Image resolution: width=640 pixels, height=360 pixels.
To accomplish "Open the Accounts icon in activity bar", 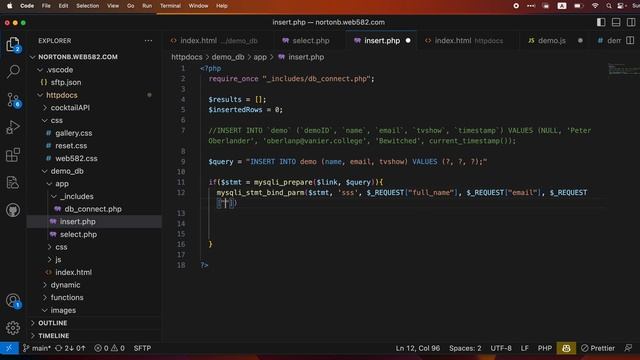I will tap(13, 301).
